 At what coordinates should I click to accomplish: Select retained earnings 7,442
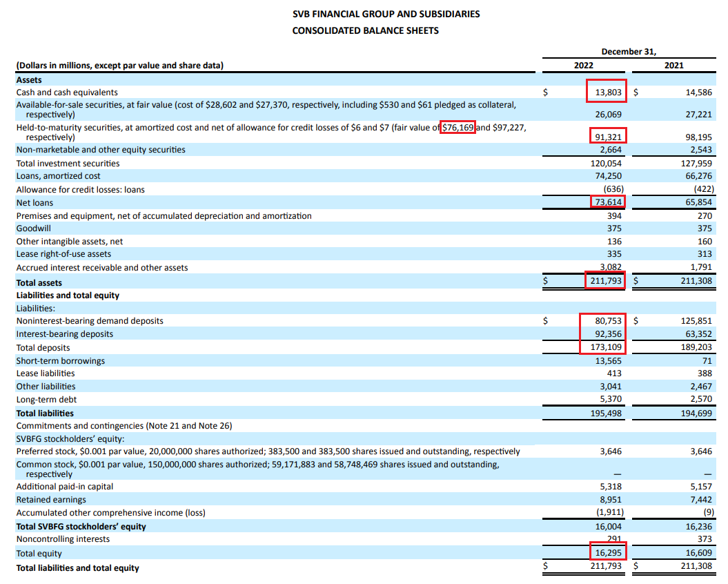701,500
